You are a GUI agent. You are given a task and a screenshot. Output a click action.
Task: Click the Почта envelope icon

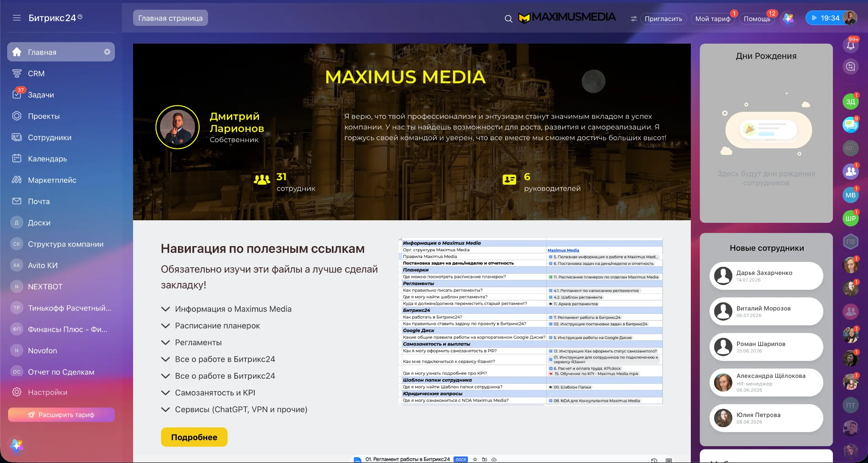click(17, 201)
